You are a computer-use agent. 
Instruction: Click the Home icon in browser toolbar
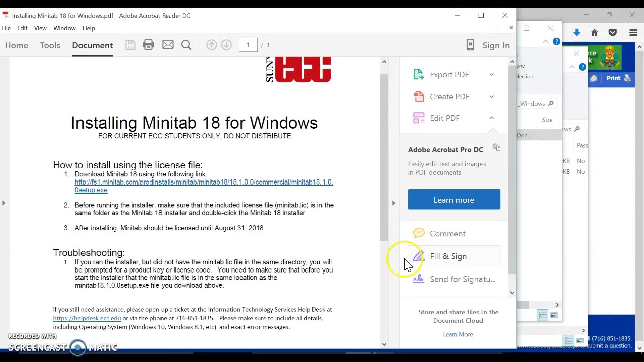595,32
